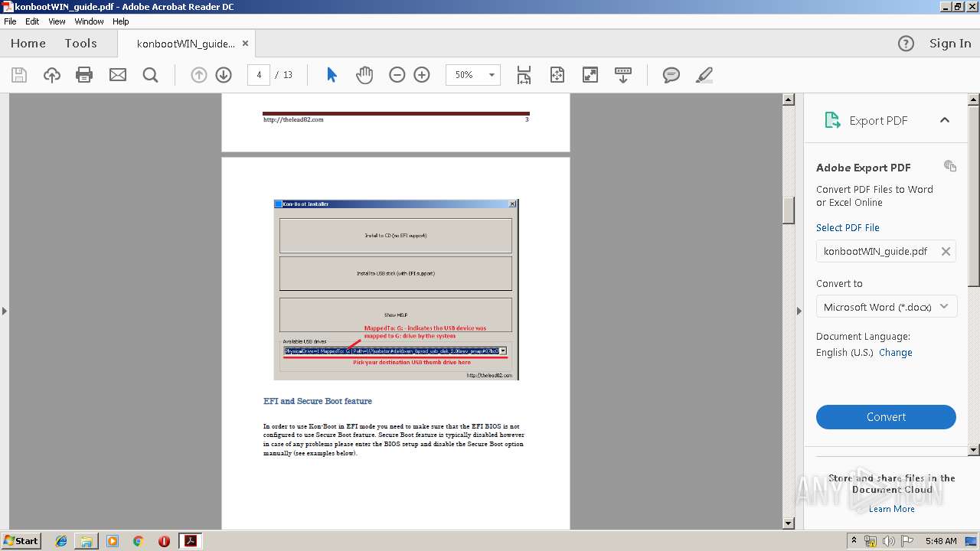Switch to the Tools tab

click(x=80, y=44)
